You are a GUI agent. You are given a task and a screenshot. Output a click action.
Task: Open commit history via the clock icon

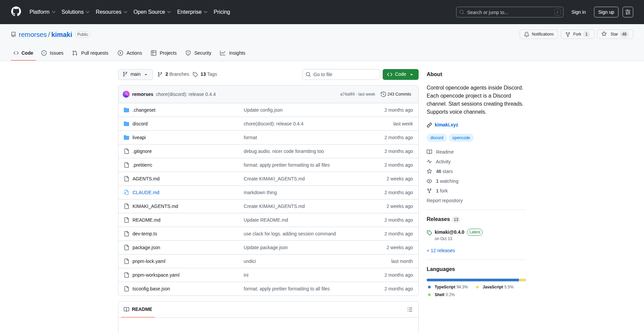pos(383,94)
